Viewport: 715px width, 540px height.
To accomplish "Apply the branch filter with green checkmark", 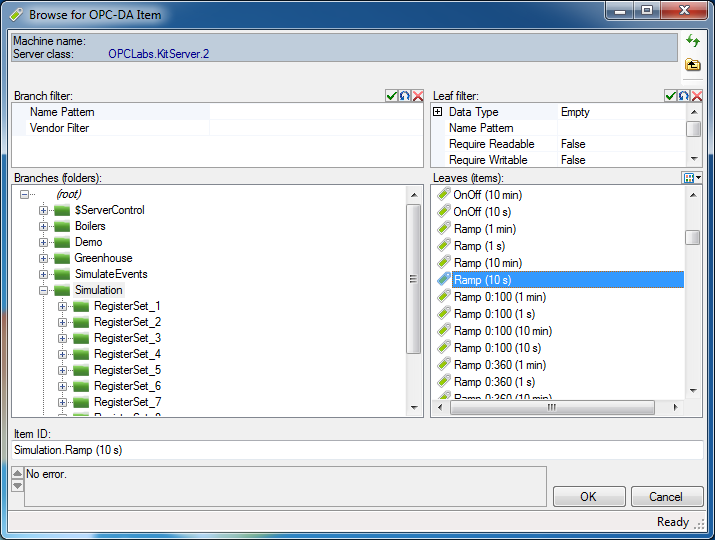I will pyautogui.click(x=392, y=96).
